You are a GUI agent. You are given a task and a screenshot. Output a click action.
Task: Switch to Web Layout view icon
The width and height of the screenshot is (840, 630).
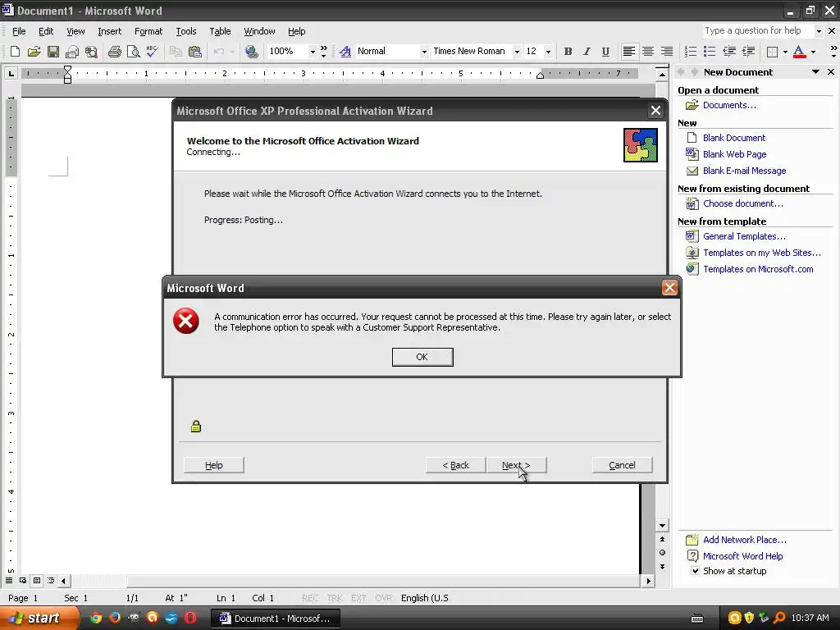pyautogui.click(x=22, y=580)
